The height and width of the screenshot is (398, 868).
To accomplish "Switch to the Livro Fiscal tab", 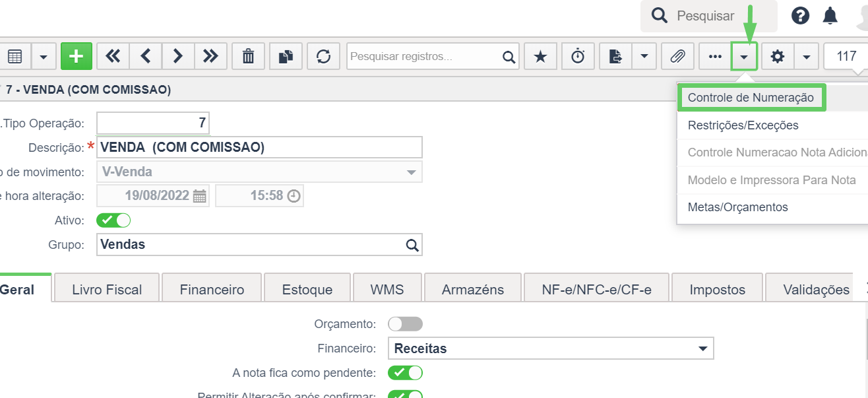I will 107,289.
